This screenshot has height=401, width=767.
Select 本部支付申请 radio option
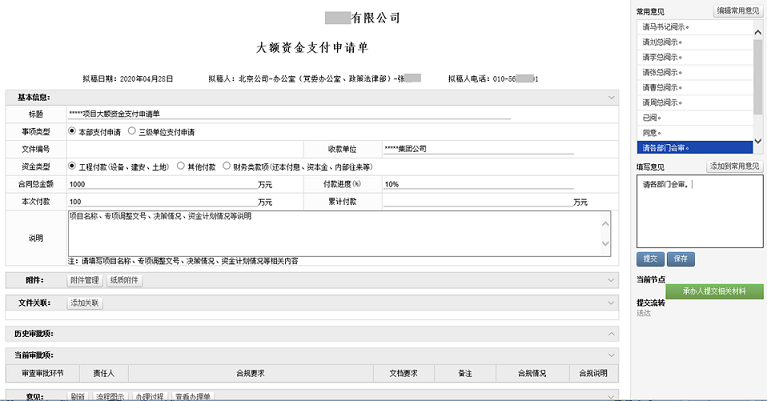coord(72,131)
